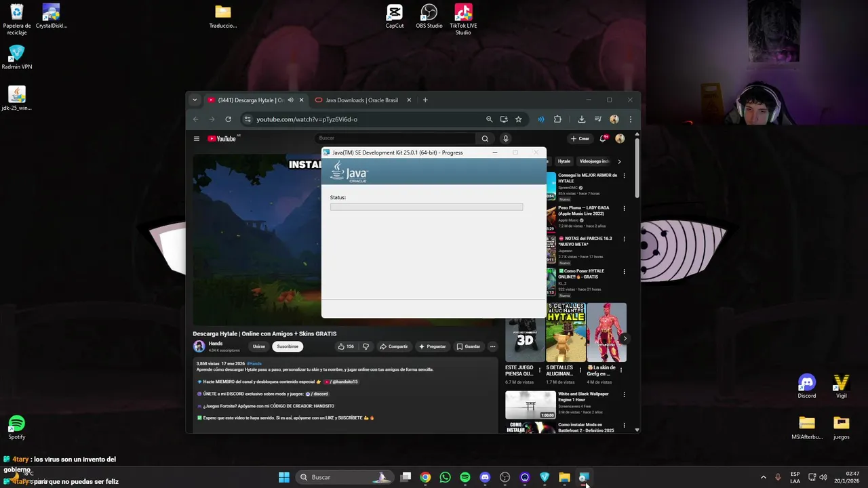Screen dimensions: 868x488
Task: Show next Shorts with the arrow button
Action: (625, 338)
